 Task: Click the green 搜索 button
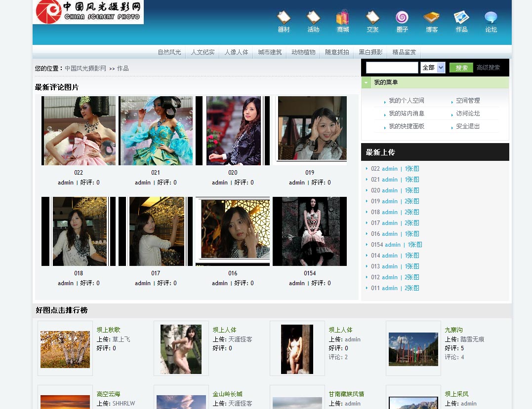461,68
